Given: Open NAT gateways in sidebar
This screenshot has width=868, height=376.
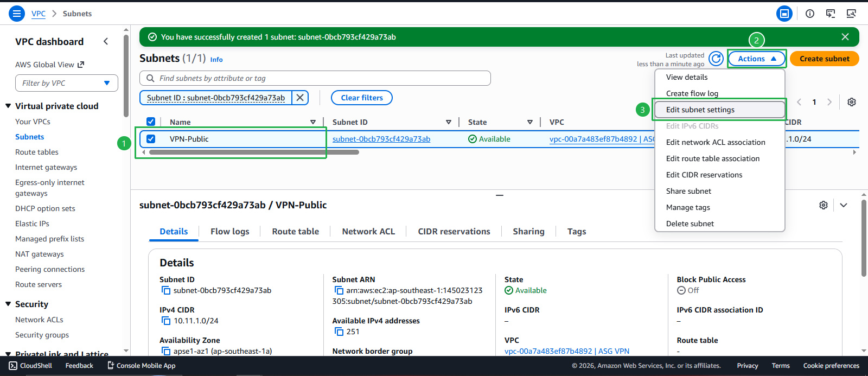Looking at the screenshot, I should pos(40,254).
